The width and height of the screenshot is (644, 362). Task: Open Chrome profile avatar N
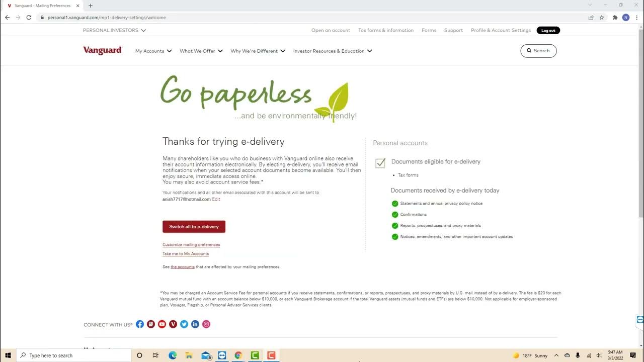pos(626,17)
